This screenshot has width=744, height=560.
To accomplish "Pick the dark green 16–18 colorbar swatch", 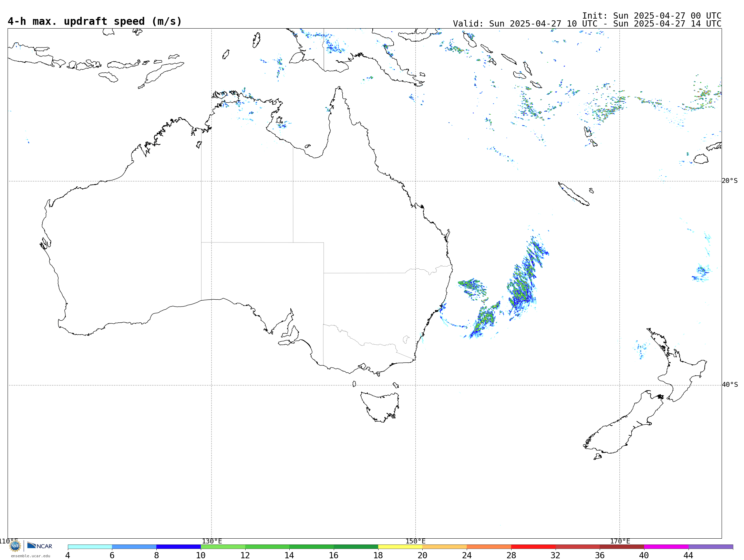I will pyautogui.click(x=356, y=547).
